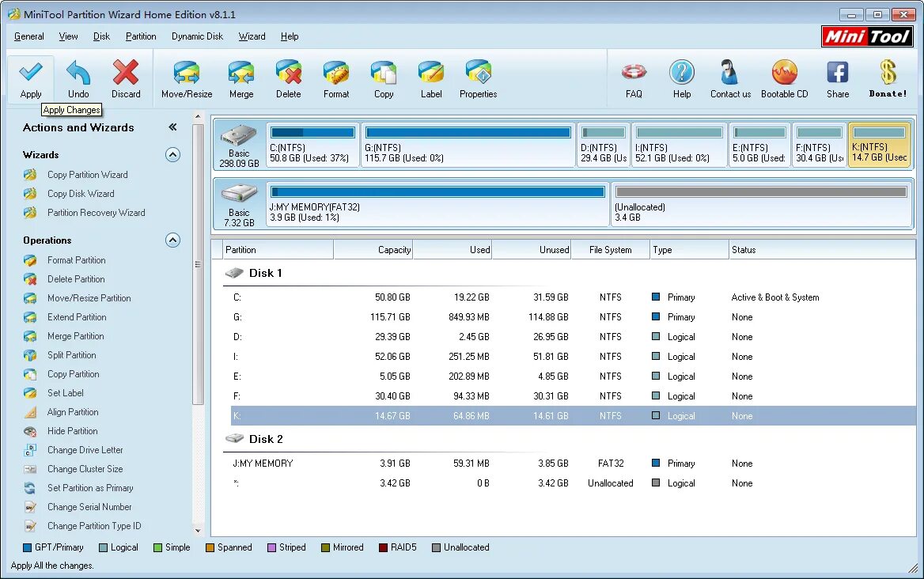Choose Format Partition operation
Image resolution: width=924 pixels, height=579 pixels.
click(77, 259)
